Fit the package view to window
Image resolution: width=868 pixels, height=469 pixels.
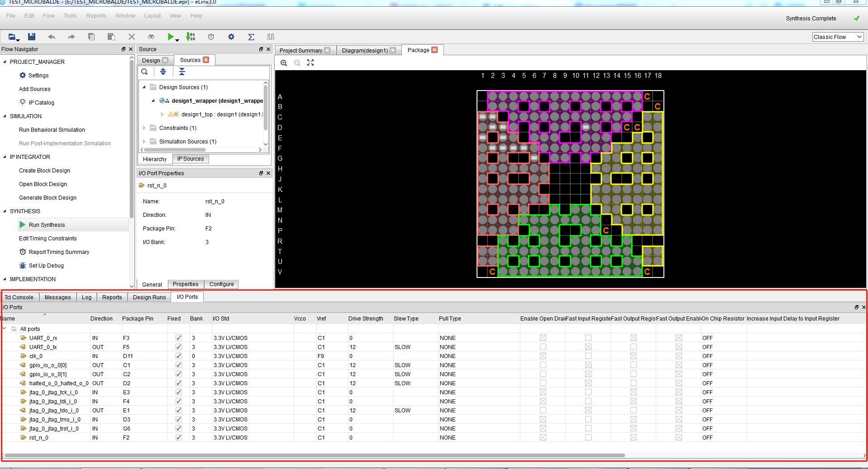(310, 63)
